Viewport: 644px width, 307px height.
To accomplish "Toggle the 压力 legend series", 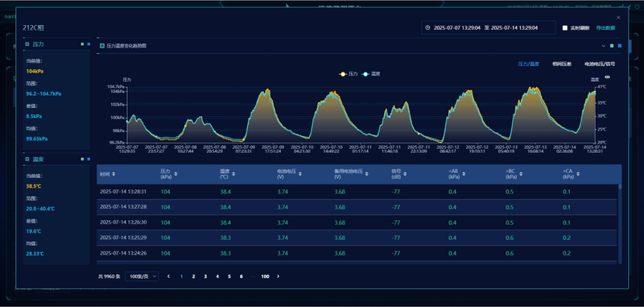I will (x=348, y=74).
